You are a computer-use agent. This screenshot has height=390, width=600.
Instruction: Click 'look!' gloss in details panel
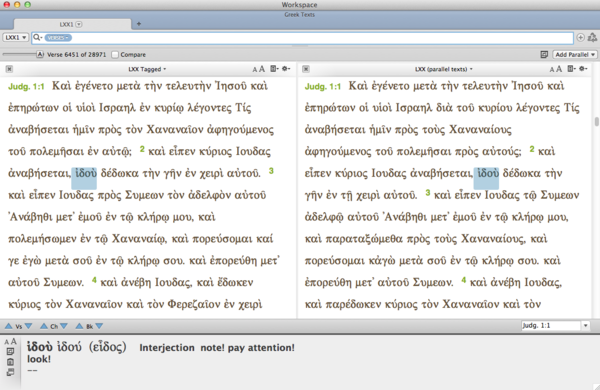39,359
